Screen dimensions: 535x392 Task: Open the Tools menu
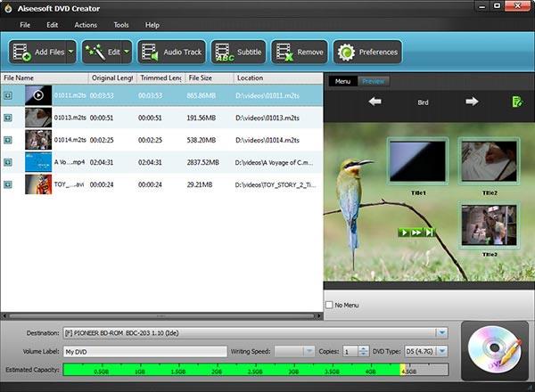(121, 25)
